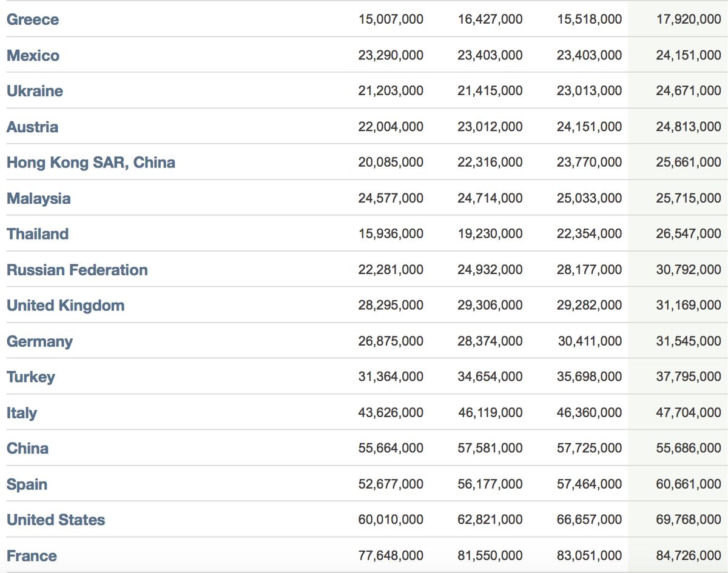Select Greece's first value 15,007,000

(x=391, y=19)
